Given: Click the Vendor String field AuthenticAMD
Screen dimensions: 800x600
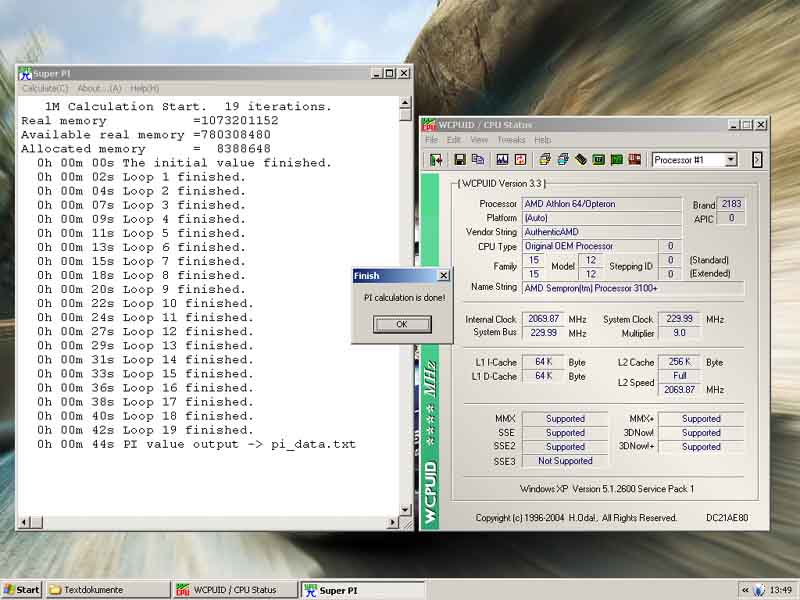Looking at the screenshot, I should (602, 232).
